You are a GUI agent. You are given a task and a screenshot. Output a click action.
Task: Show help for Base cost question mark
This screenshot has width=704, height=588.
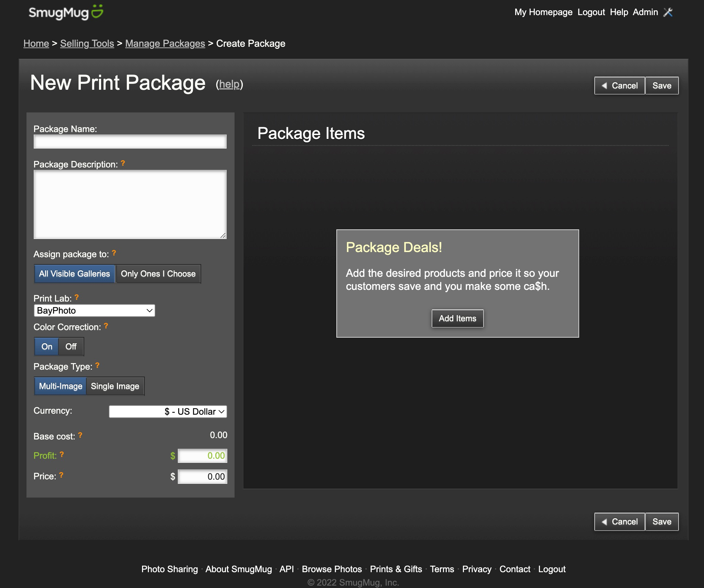tap(80, 435)
